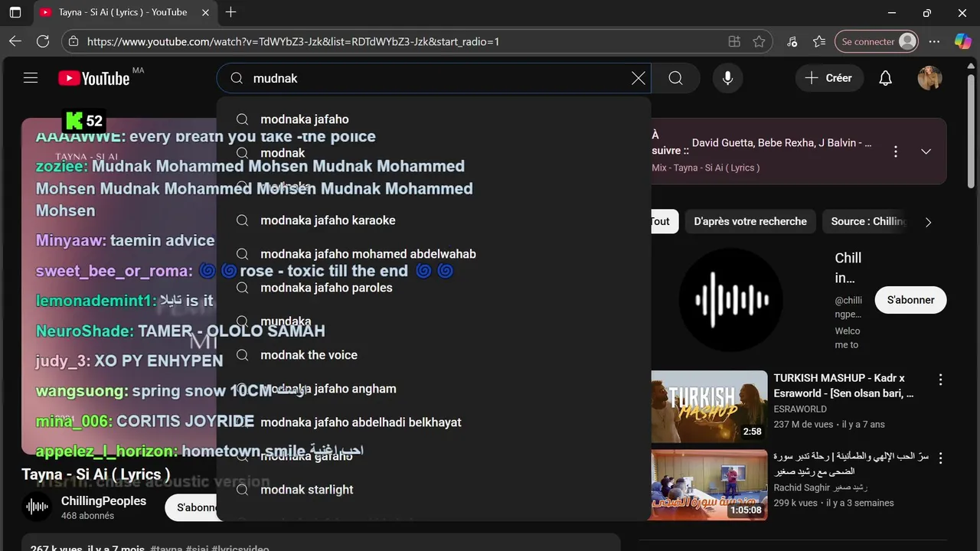The height and width of the screenshot is (551, 980).
Task: Click the Tayna - Si Ai video title
Action: tap(96, 474)
